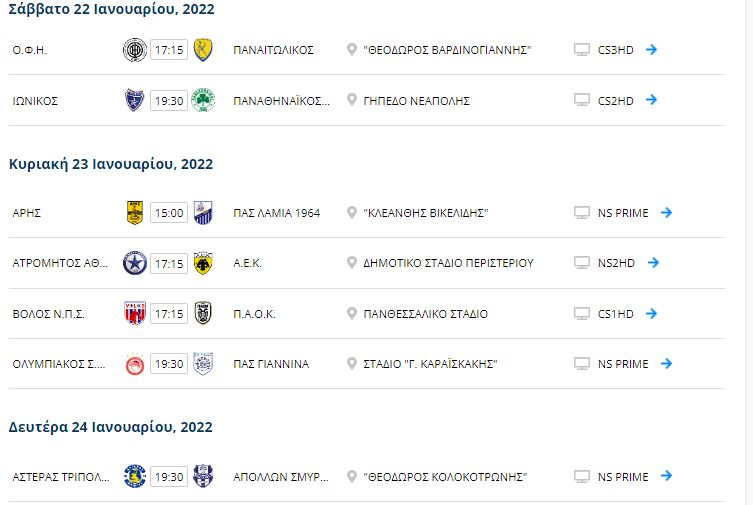Click the ΒΟΛΟΣ Ν.Π.Σ. team name
The image size is (753, 505).
point(48,314)
